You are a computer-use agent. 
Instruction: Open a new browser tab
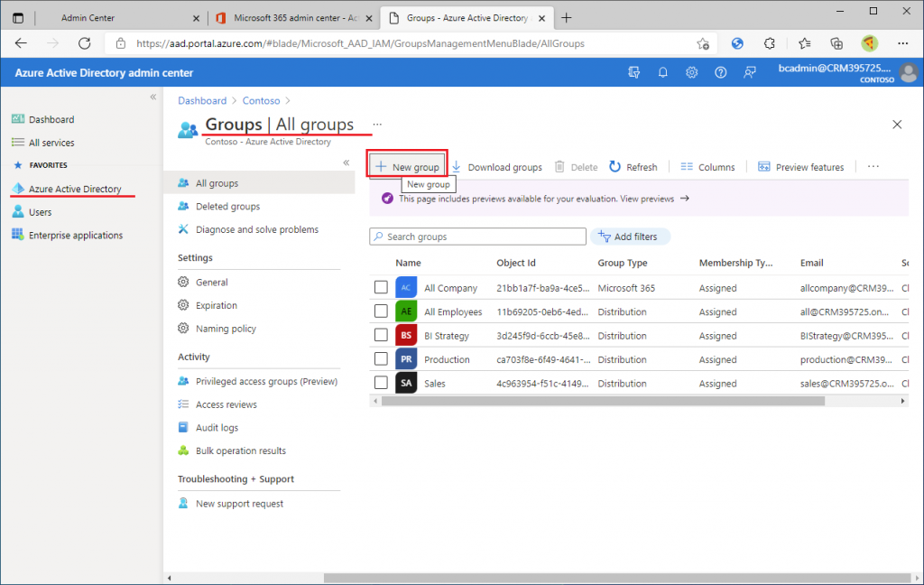click(x=567, y=18)
